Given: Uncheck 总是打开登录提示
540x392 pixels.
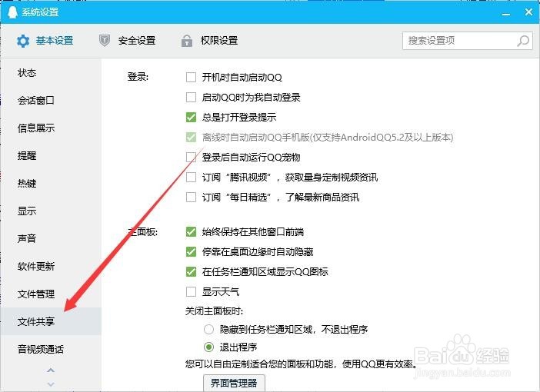Looking at the screenshot, I should 191,117.
